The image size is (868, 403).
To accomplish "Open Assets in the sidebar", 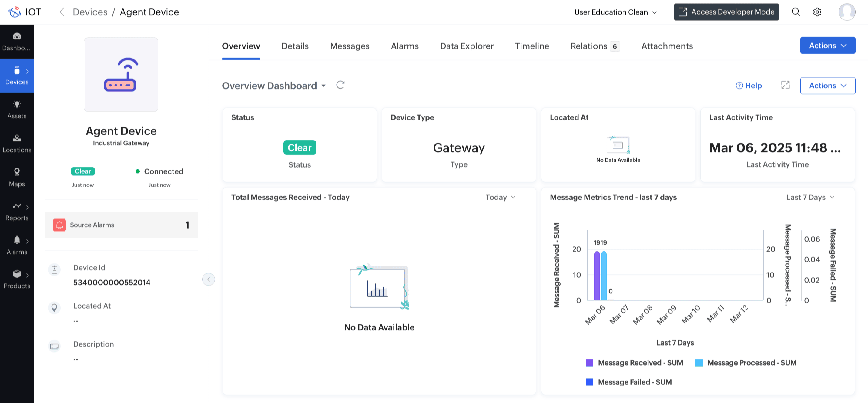I will 17,109.
